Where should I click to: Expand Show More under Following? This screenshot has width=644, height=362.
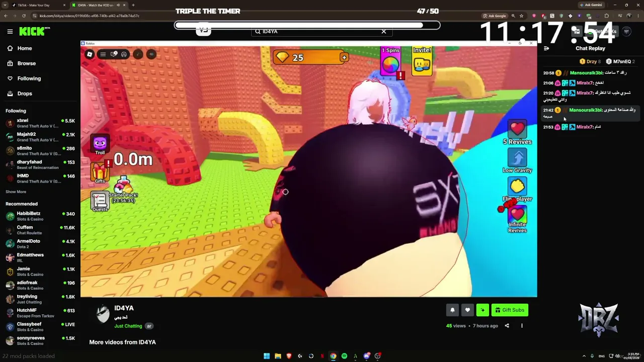coord(16,192)
